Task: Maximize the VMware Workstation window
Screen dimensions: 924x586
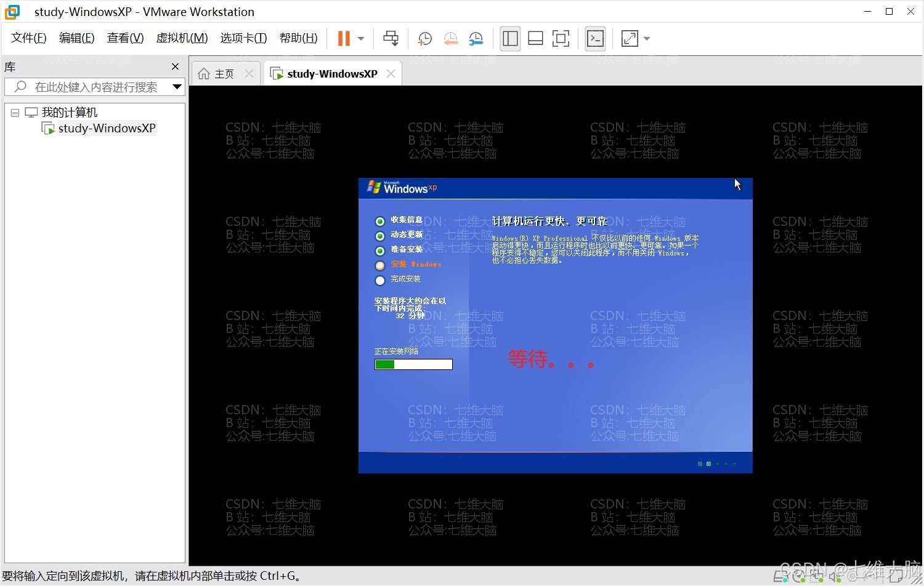Action: (889, 12)
